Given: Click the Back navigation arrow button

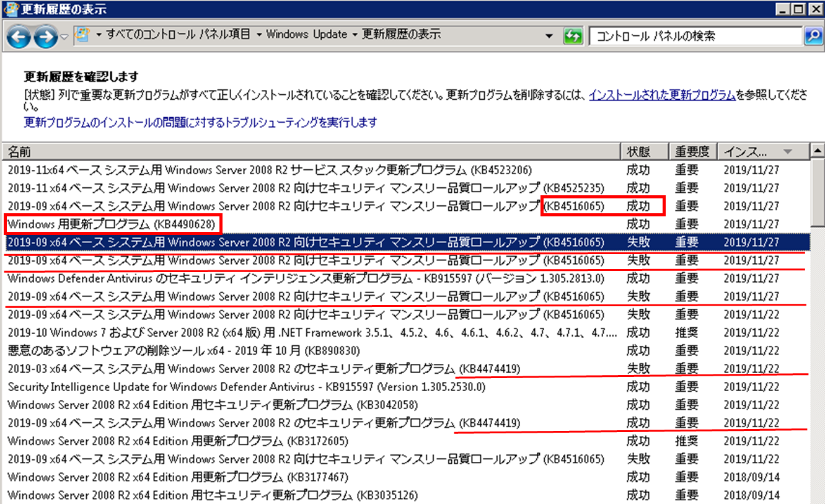Looking at the screenshot, I should pos(19,38).
